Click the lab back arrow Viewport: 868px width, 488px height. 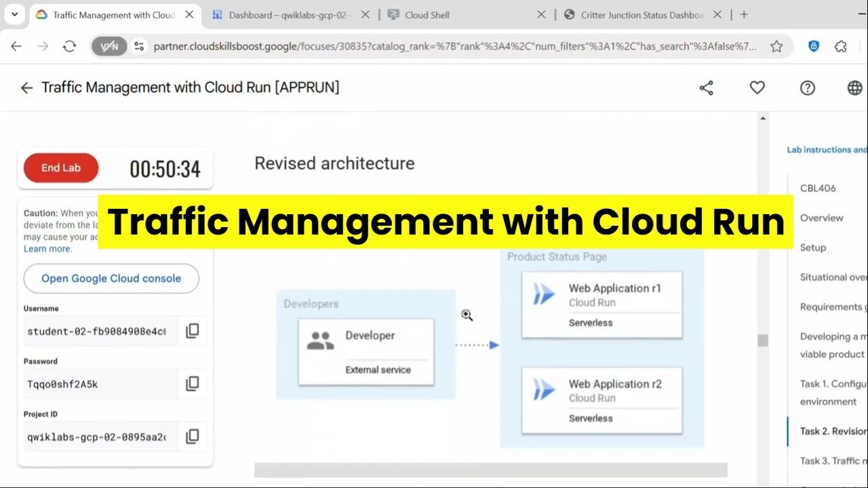click(x=26, y=88)
